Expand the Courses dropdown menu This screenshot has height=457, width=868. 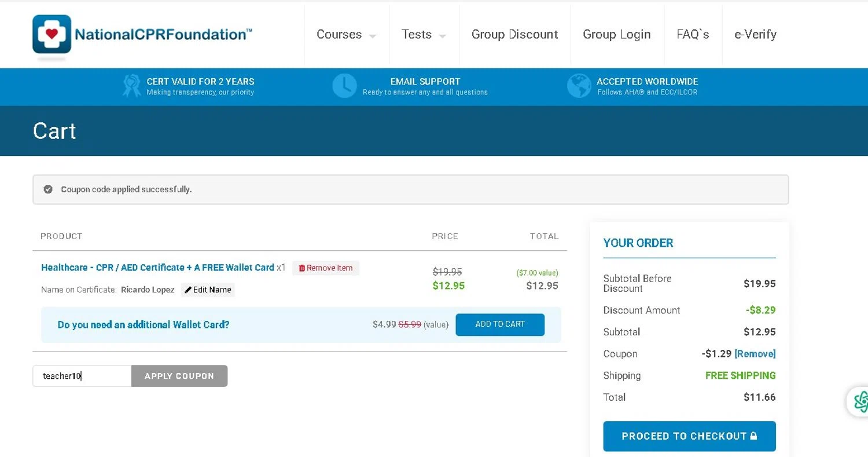point(346,35)
